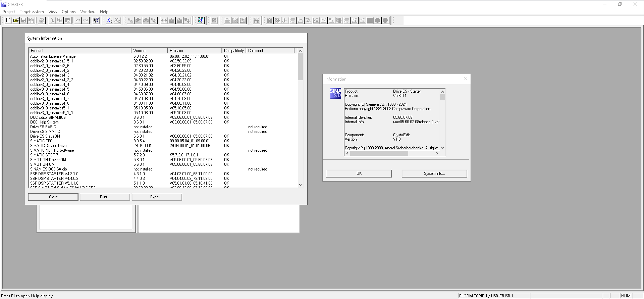Open the Options menu

click(69, 12)
